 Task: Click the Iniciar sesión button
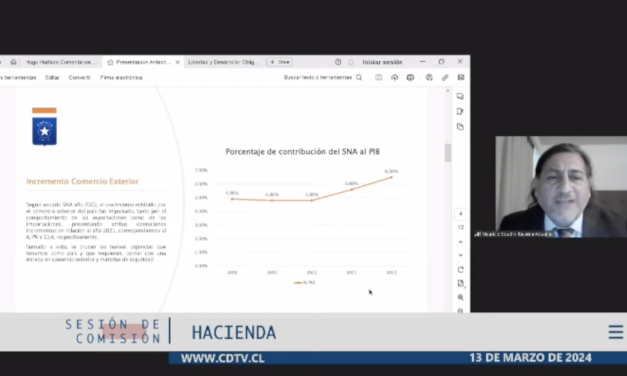pyautogui.click(x=382, y=62)
